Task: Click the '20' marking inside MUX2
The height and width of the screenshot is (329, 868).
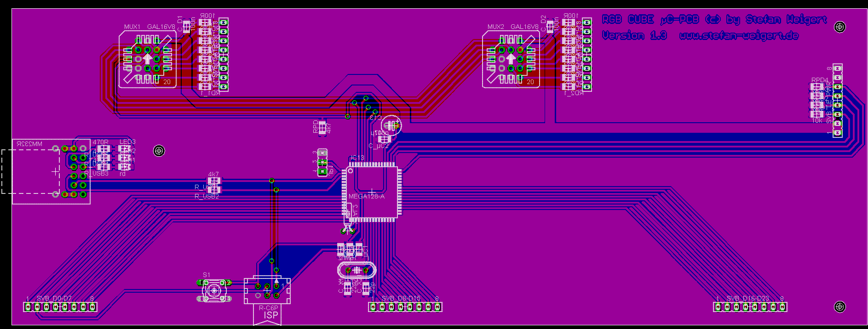Action: coord(530,82)
